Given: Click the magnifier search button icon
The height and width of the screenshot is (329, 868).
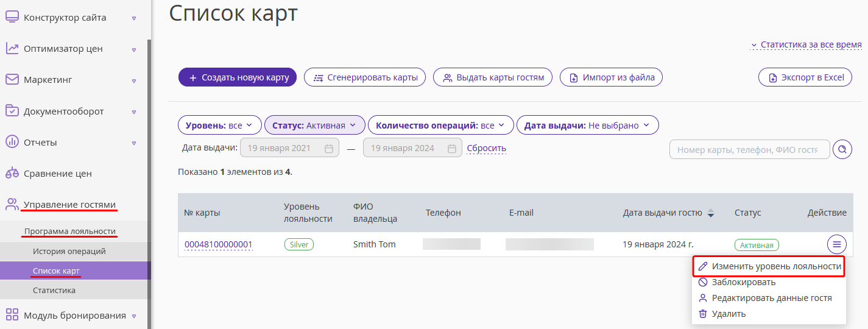Looking at the screenshot, I should [x=842, y=149].
